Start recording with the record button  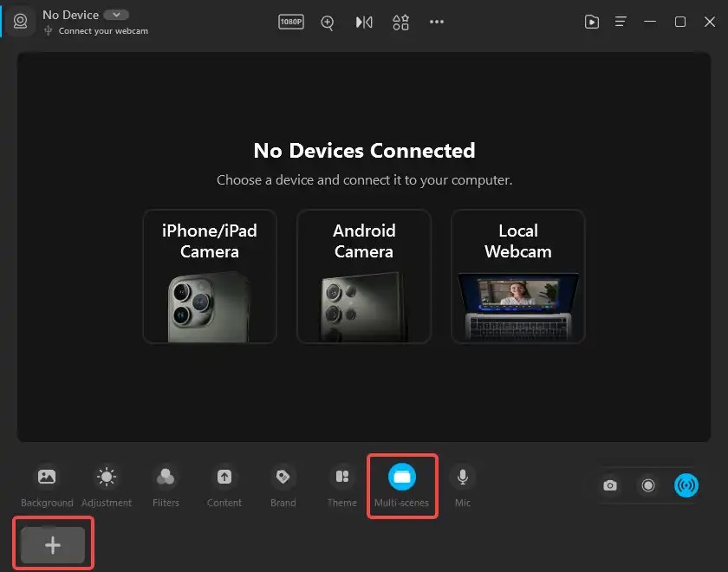point(648,485)
